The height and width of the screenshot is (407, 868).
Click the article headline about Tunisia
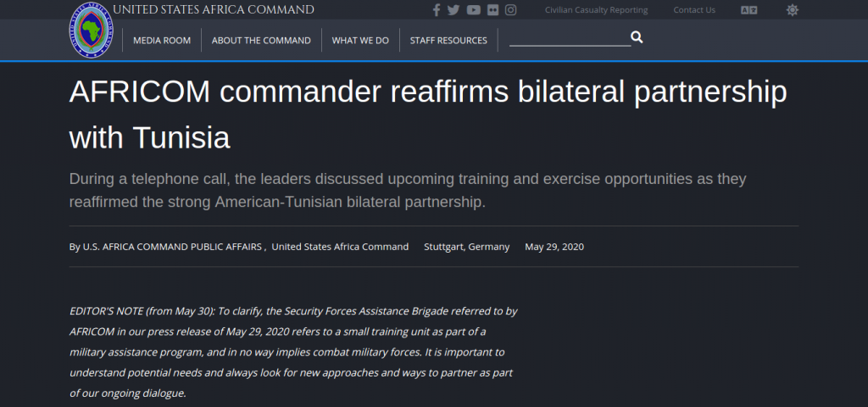428,114
